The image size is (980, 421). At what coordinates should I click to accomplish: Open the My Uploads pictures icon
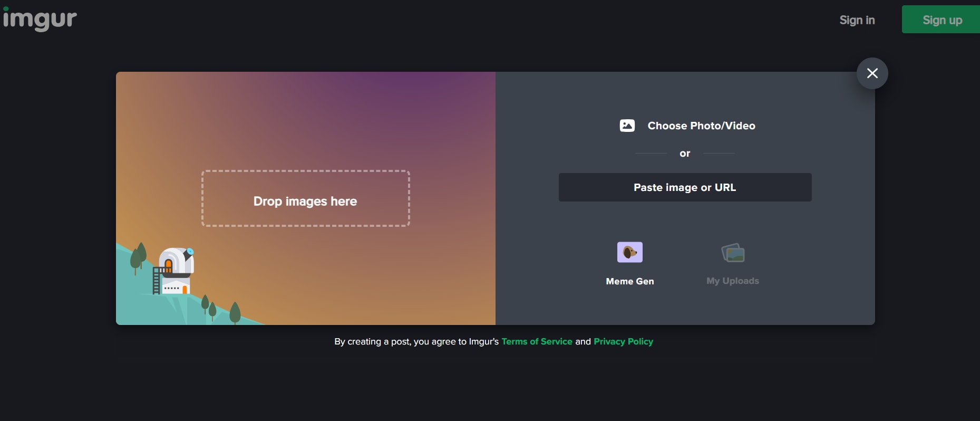pos(733,253)
